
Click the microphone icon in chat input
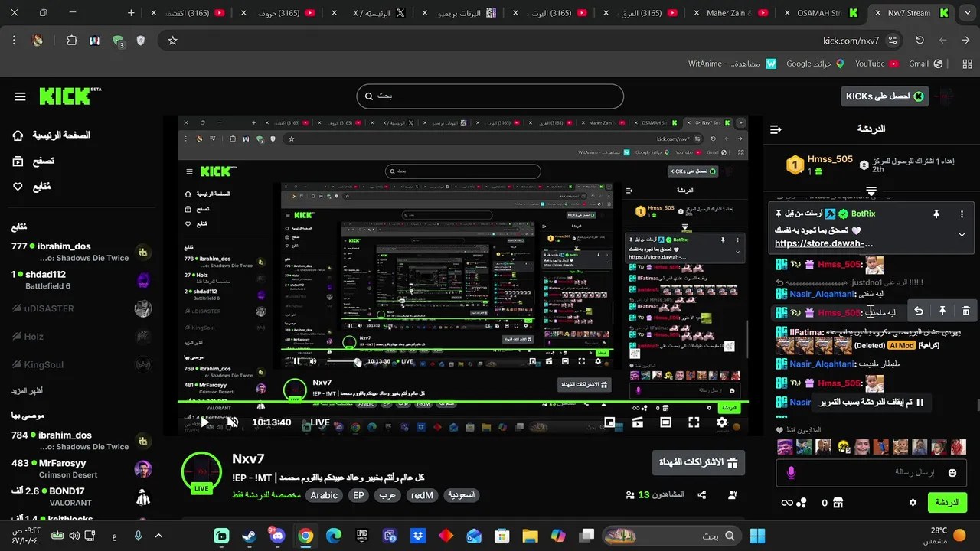coord(791,473)
